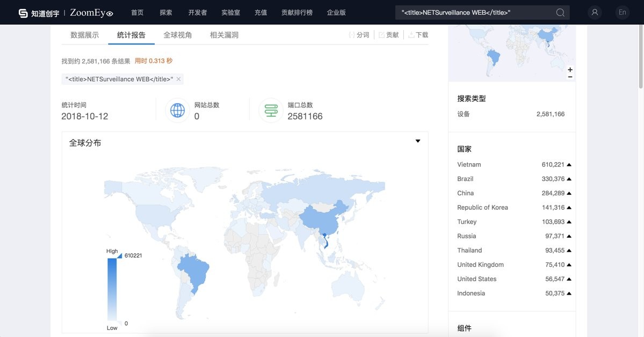Switch to the 数据展示 tab

coord(84,35)
